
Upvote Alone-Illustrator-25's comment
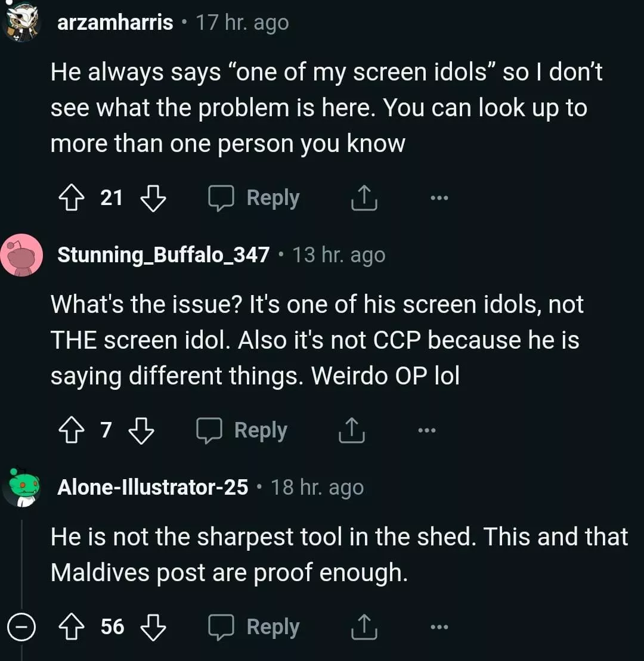72,627
